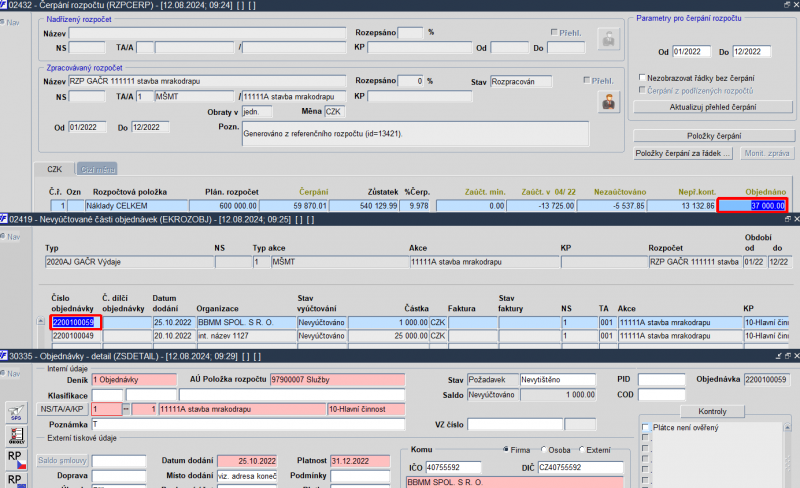Click the DIČ field CZ40755592
Screen dimensions: 800x488
pyautogui.click(x=581, y=467)
